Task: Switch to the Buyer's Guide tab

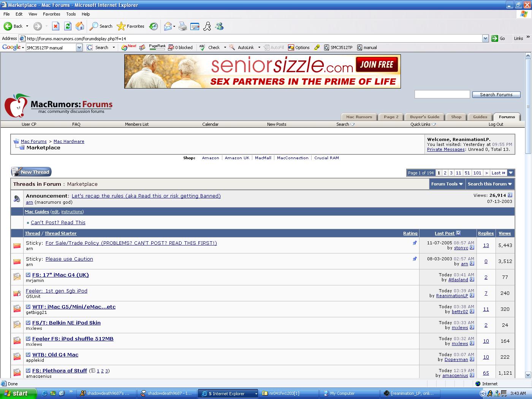Action: point(424,117)
